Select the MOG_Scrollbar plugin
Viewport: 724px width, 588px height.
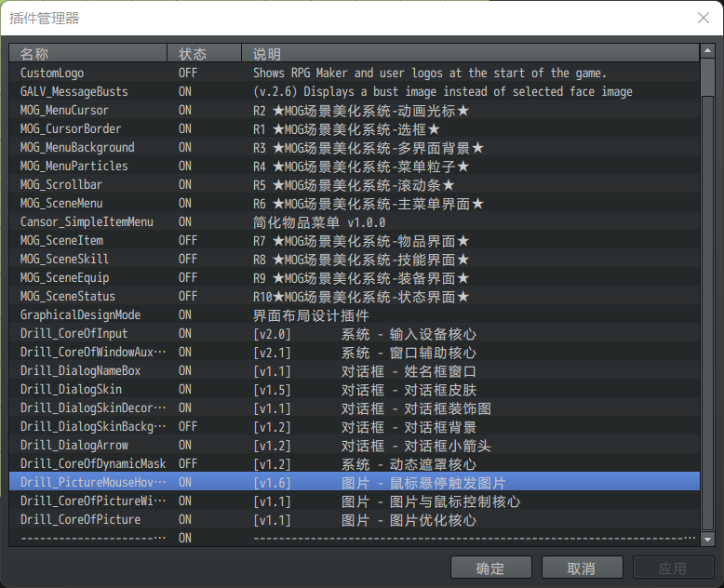point(355,184)
